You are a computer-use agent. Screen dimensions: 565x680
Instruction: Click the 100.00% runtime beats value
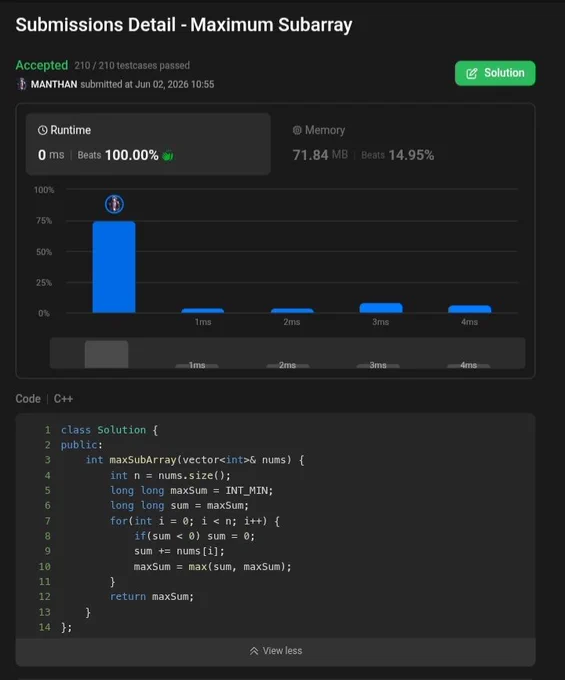[131, 155]
